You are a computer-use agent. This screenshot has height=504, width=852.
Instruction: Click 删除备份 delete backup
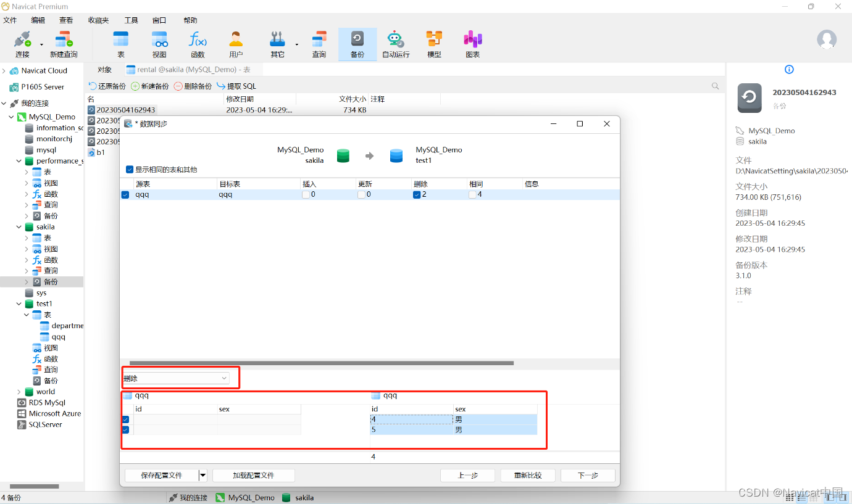pos(193,86)
